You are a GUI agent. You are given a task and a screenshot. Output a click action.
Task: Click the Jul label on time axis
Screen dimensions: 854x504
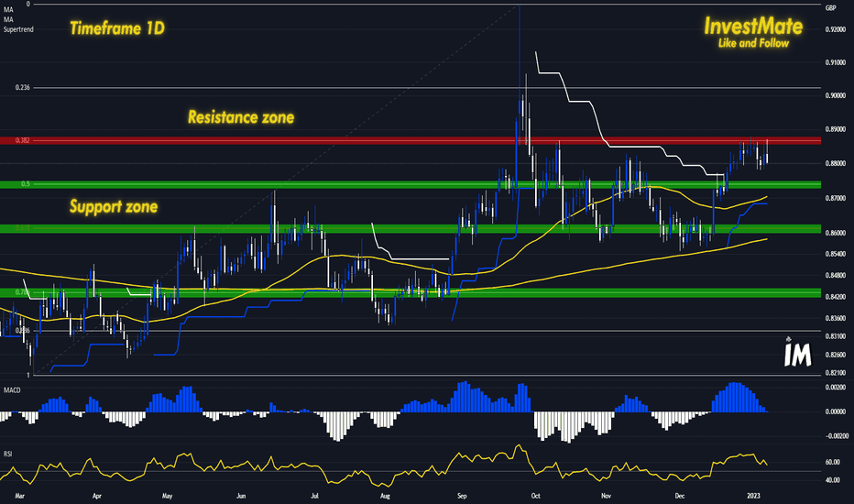314,497
